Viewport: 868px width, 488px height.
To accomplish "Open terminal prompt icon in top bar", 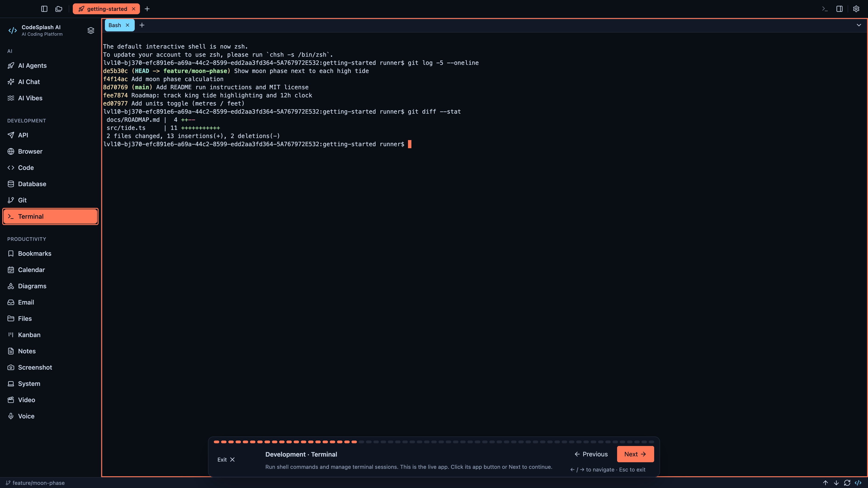I will [x=825, y=9].
